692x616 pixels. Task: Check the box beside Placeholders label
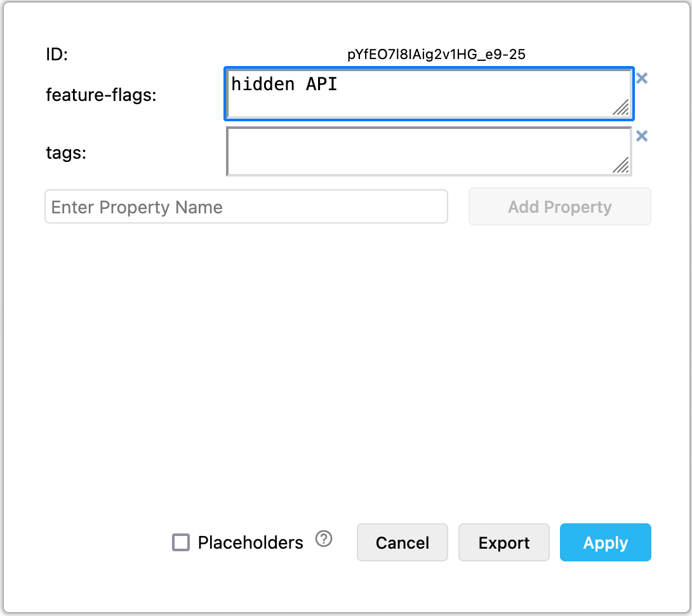tap(181, 542)
